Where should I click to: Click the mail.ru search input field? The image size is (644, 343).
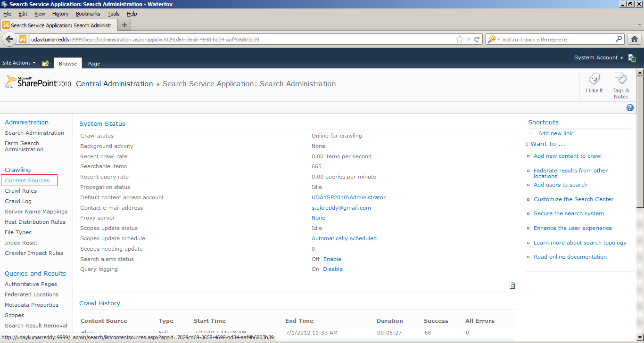(x=558, y=40)
